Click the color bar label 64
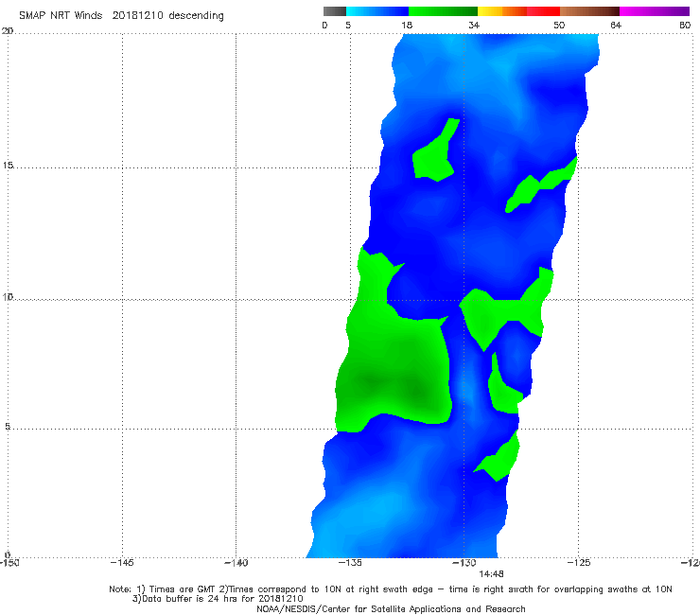700x615 pixels. click(616, 25)
